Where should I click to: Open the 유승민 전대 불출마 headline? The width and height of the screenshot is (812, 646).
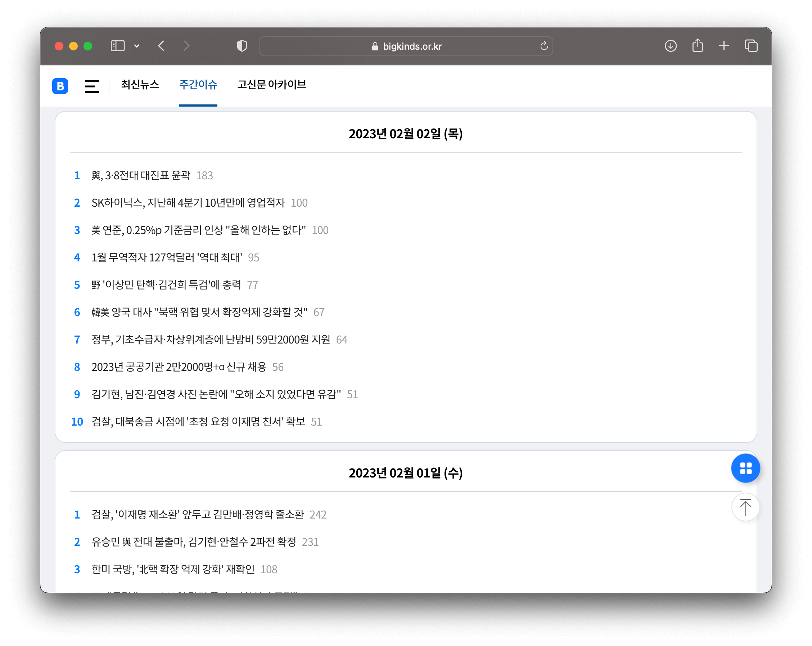[194, 542]
